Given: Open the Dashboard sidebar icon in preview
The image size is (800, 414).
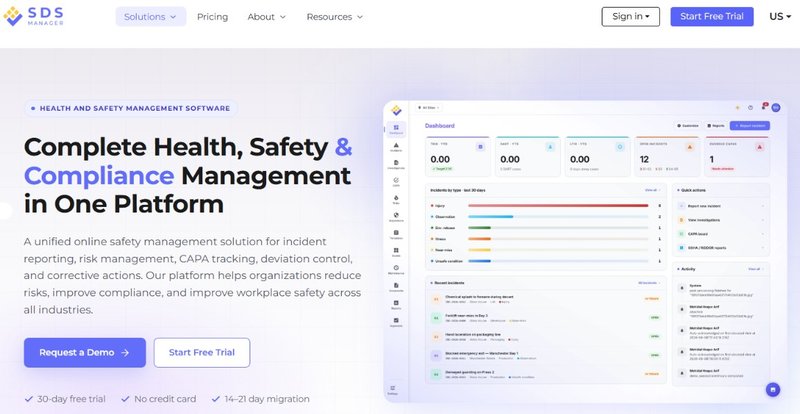Looking at the screenshot, I should click(396, 128).
